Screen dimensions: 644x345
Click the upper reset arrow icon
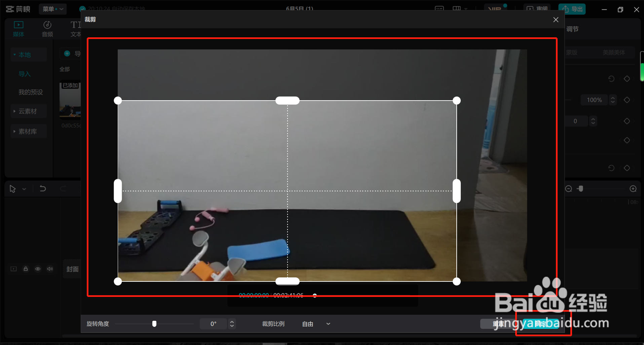tap(611, 79)
